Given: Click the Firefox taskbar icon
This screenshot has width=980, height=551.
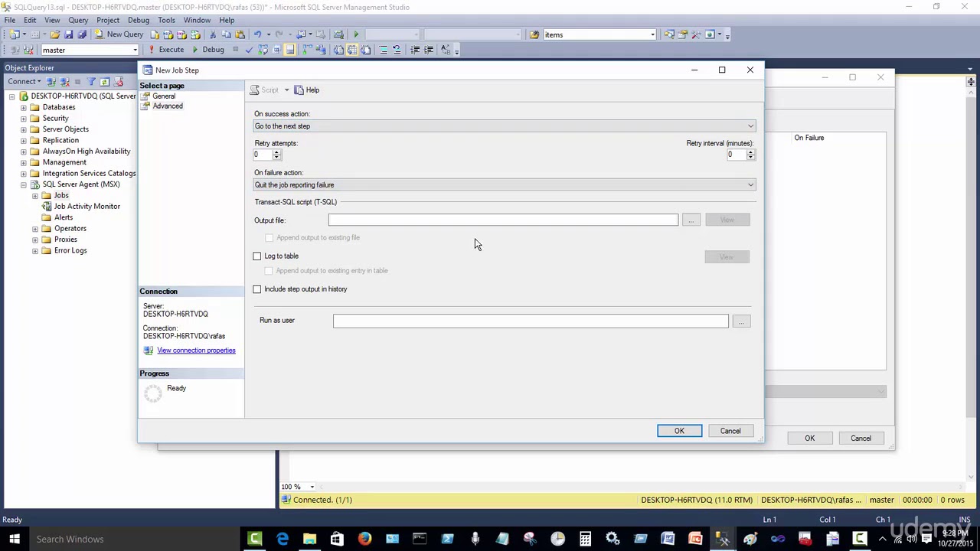Looking at the screenshot, I should (364, 539).
